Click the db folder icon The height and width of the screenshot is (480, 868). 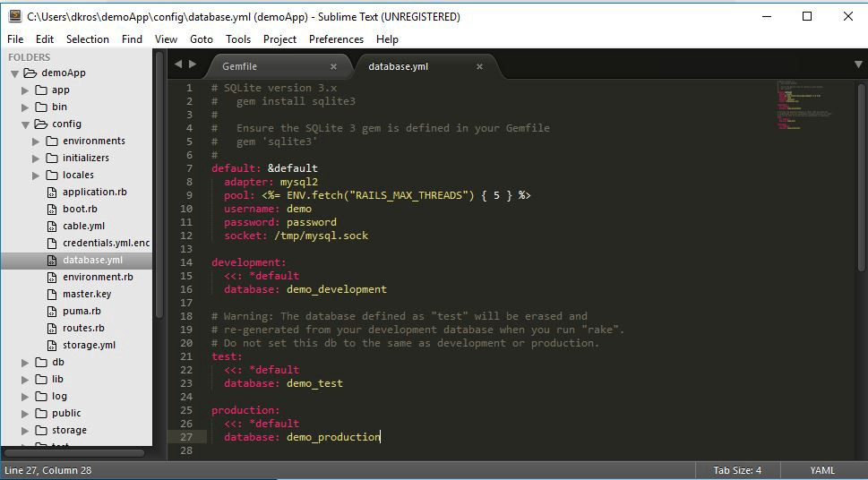(x=41, y=362)
